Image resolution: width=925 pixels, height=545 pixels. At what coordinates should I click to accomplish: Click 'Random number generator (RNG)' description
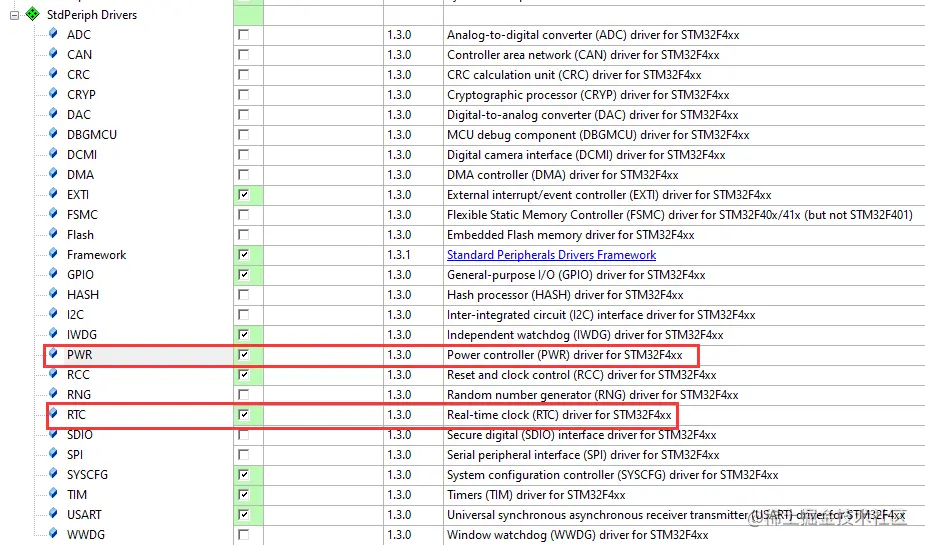[593, 395]
